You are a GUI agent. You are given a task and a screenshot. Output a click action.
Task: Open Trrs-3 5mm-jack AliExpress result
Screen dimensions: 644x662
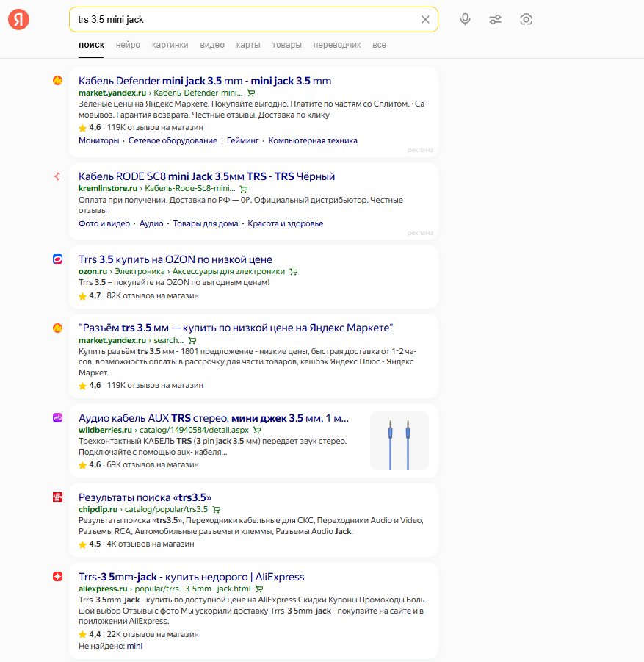tap(191, 577)
